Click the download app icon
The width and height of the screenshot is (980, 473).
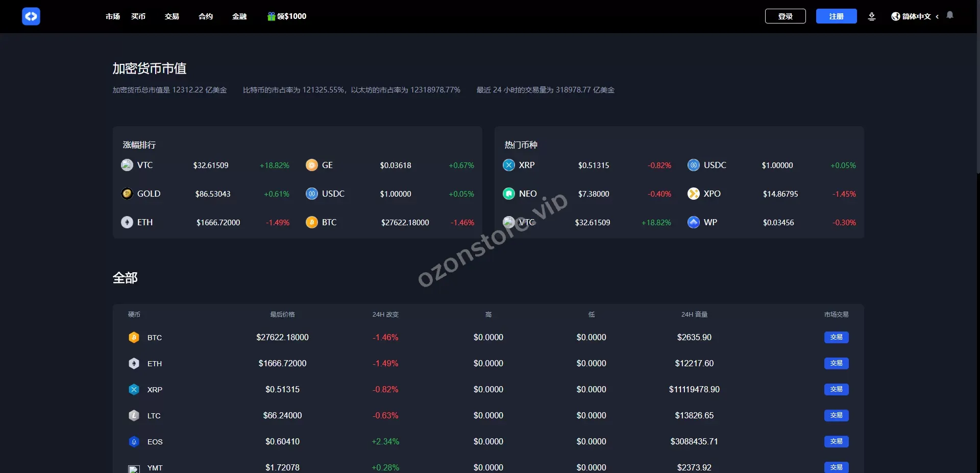pos(872,16)
